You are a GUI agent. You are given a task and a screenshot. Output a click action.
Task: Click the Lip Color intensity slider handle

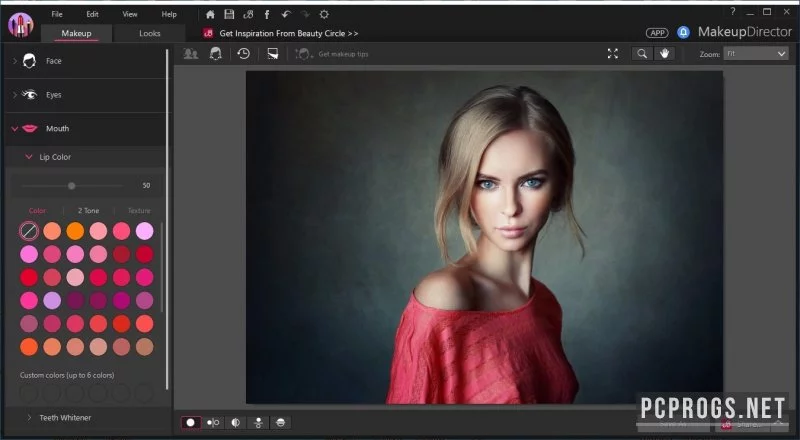71,185
